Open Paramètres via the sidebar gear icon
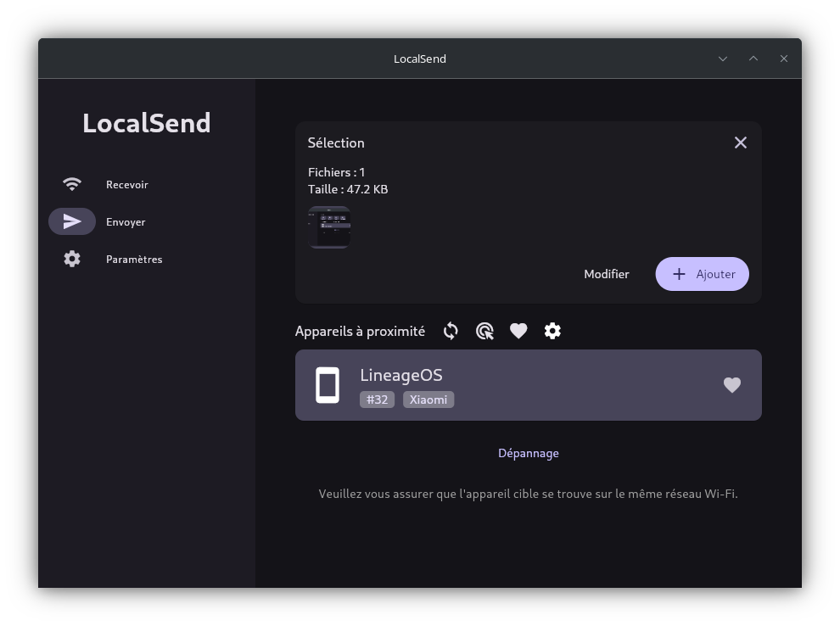Viewport: 840px width, 626px height. [72, 259]
